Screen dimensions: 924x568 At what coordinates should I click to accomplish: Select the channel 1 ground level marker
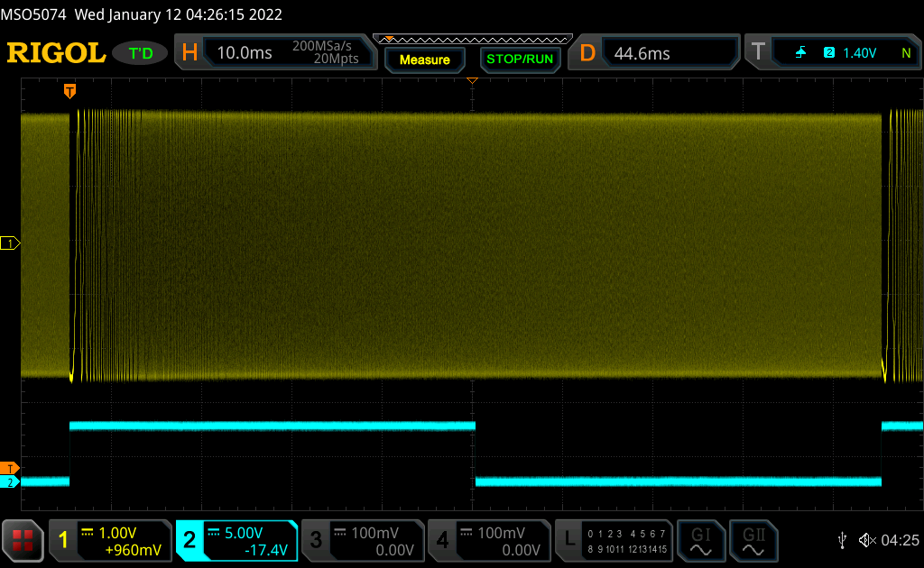coord(10,243)
